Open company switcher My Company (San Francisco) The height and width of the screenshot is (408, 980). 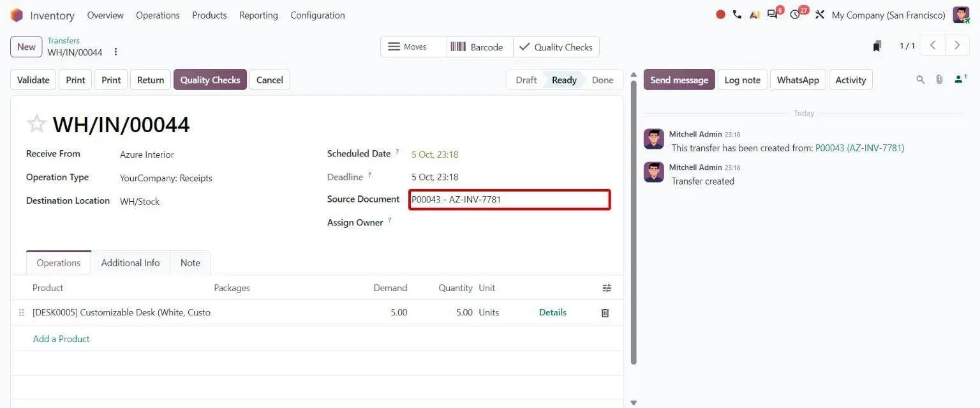(x=888, y=15)
